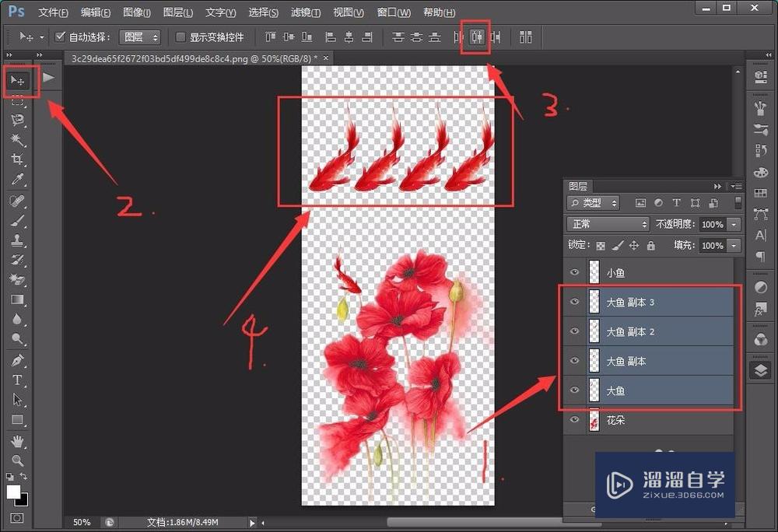The width and height of the screenshot is (778, 532).
Task: Select the 花朵 layer row
Action: tap(649, 420)
